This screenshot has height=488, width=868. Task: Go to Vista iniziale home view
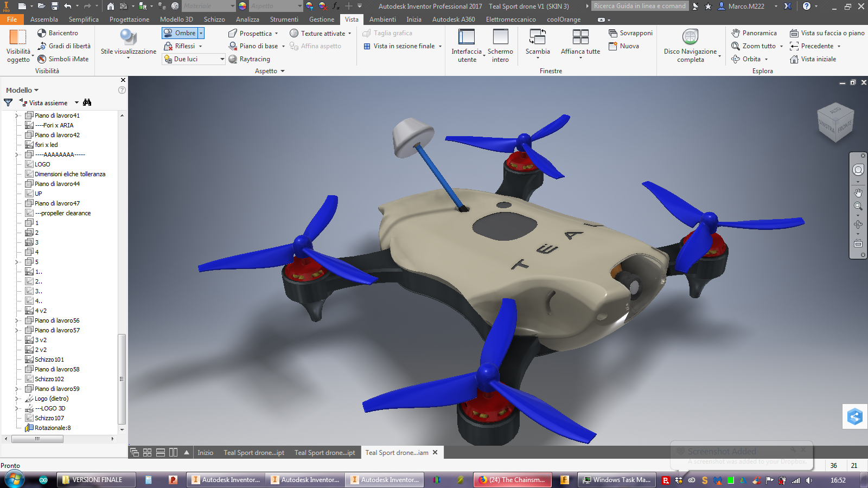(813, 59)
